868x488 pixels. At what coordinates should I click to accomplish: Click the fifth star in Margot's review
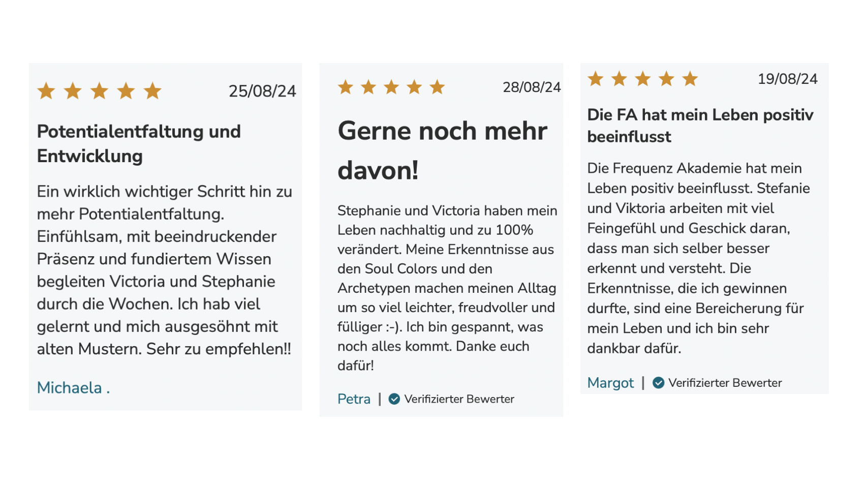690,79
